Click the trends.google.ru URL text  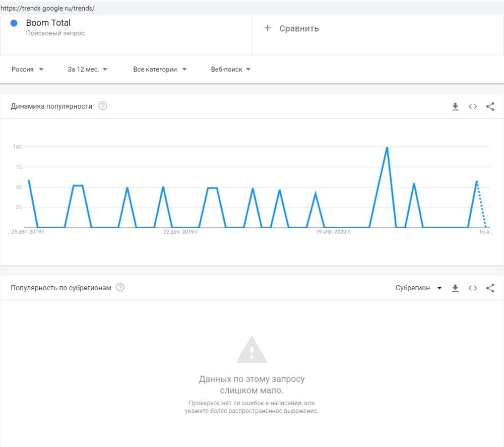click(x=47, y=9)
